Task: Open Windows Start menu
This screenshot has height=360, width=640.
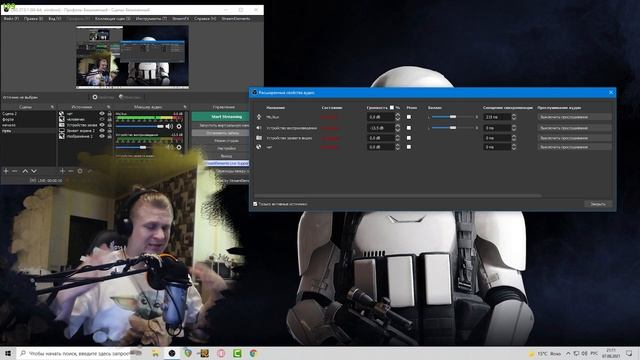Action: pos(8,353)
